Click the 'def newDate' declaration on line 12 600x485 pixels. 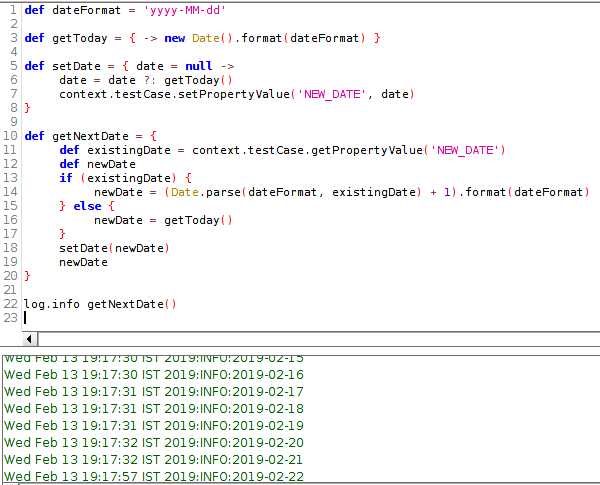97,164
